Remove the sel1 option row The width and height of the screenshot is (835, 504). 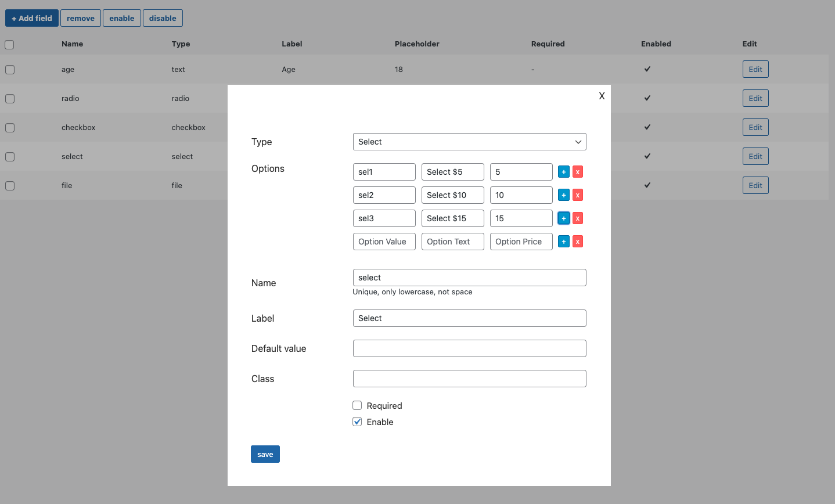(x=578, y=172)
